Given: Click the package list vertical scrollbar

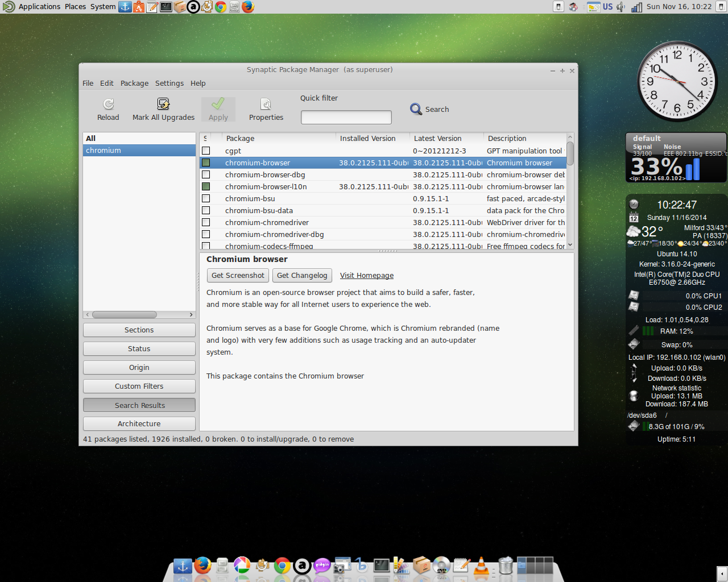Looking at the screenshot, I should pyautogui.click(x=570, y=153).
